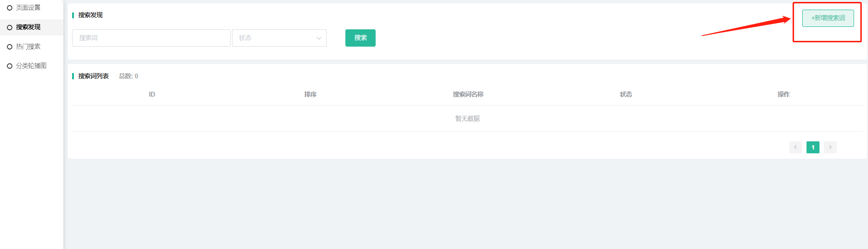Select 搜索发现 in the sidebar
Viewport: 868px width, 249px height.
(x=28, y=27)
